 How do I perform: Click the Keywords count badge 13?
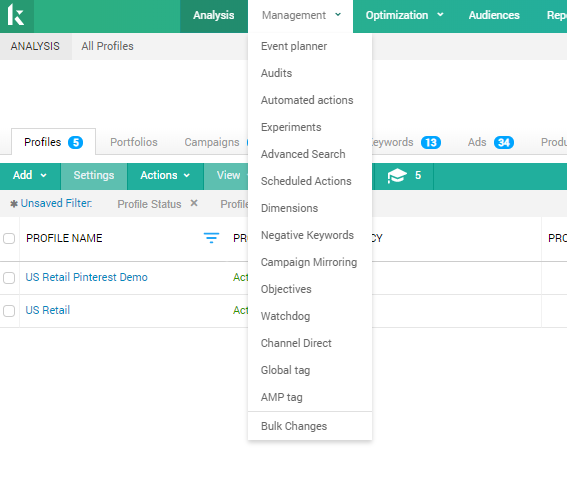click(x=431, y=142)
